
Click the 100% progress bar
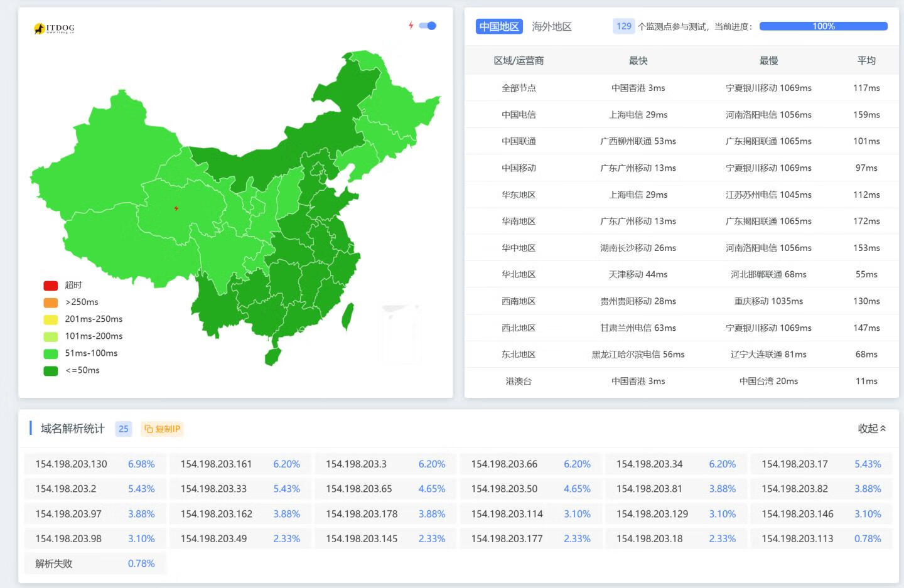(x=823, y=26)
